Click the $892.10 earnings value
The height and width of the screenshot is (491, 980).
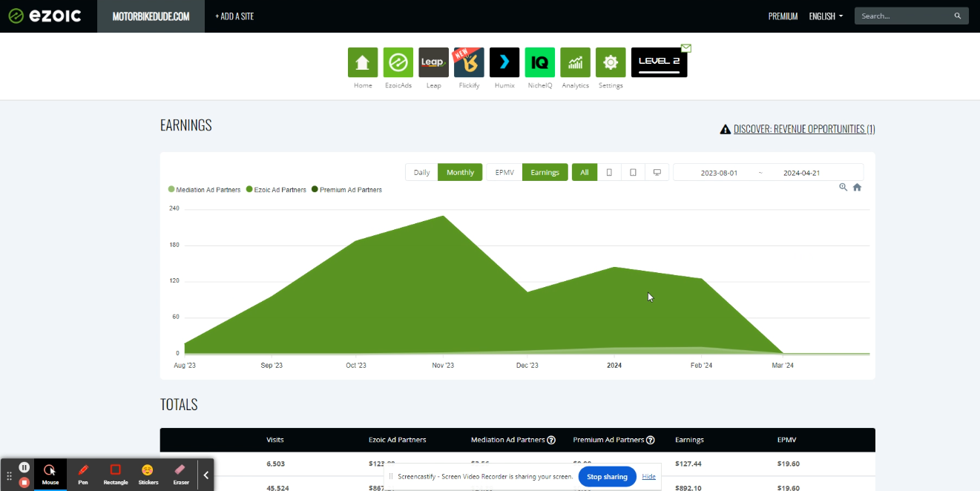[x=688, y=488]
